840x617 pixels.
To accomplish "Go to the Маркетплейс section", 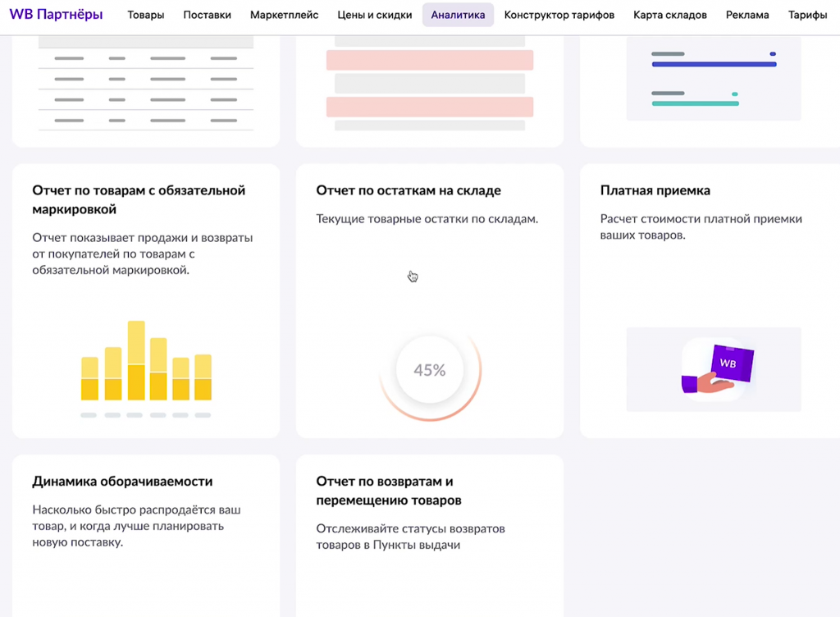I will point(284,15).
